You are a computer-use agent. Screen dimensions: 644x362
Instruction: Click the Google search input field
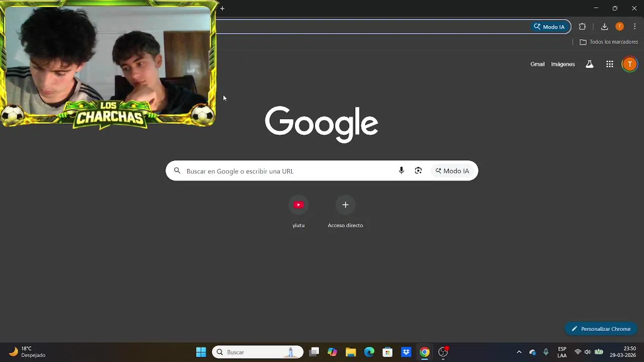322,171
